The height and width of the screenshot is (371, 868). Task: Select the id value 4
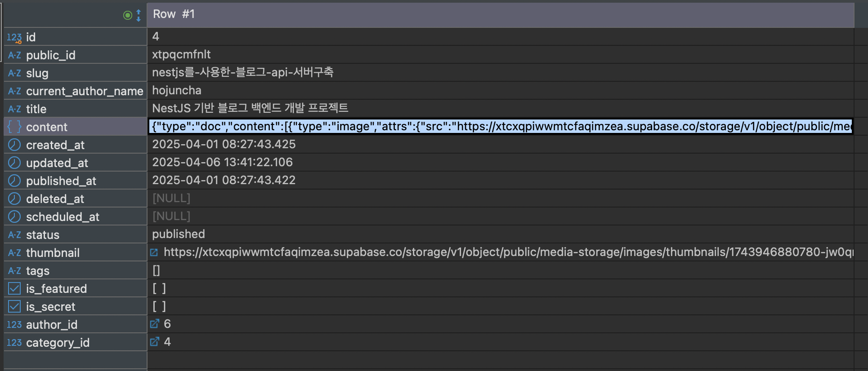(x=156, y=36)
